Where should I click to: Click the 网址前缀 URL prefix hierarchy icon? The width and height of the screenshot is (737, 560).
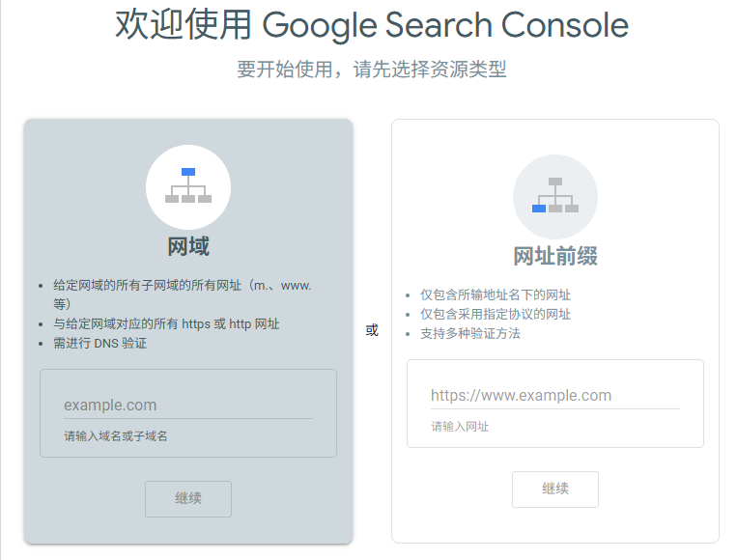(x=555, y=196)
